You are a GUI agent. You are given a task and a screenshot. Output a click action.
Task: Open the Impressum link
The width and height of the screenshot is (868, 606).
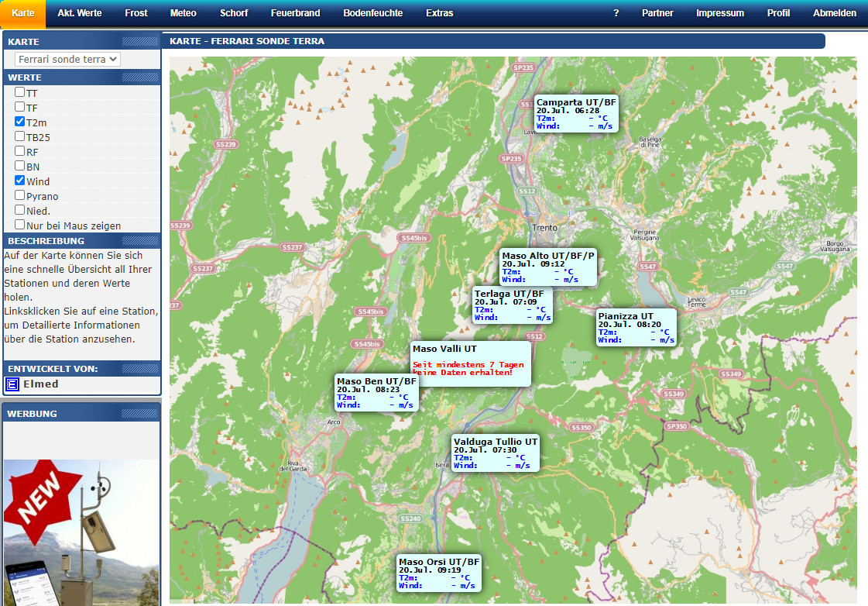[719, 13]
